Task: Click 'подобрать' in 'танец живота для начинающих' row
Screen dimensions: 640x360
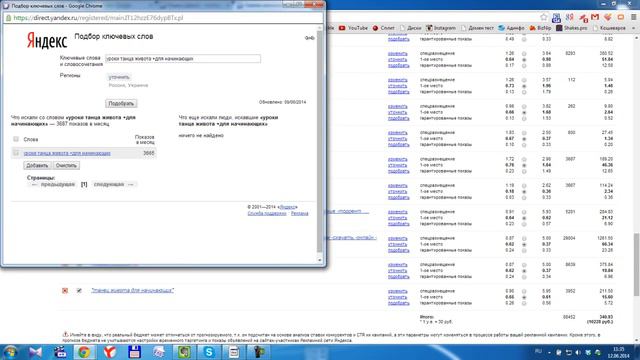Action: click(398, 303)
